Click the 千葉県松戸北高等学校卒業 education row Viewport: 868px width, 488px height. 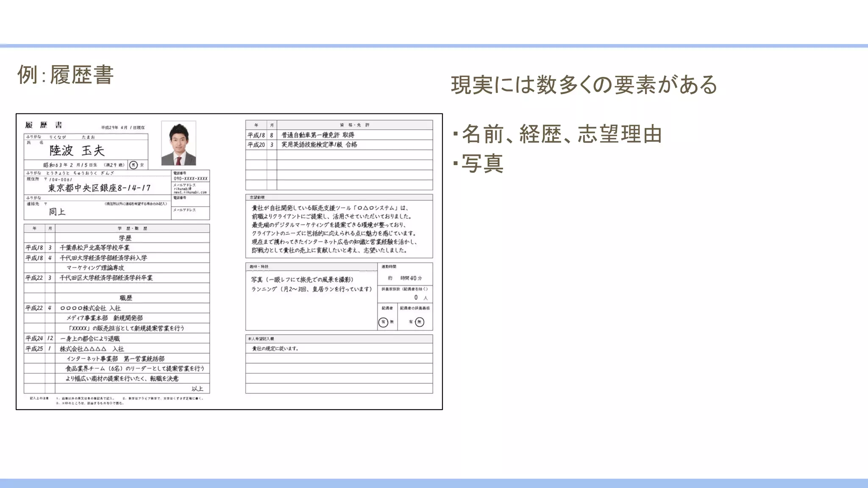click(x=95, y=248)
